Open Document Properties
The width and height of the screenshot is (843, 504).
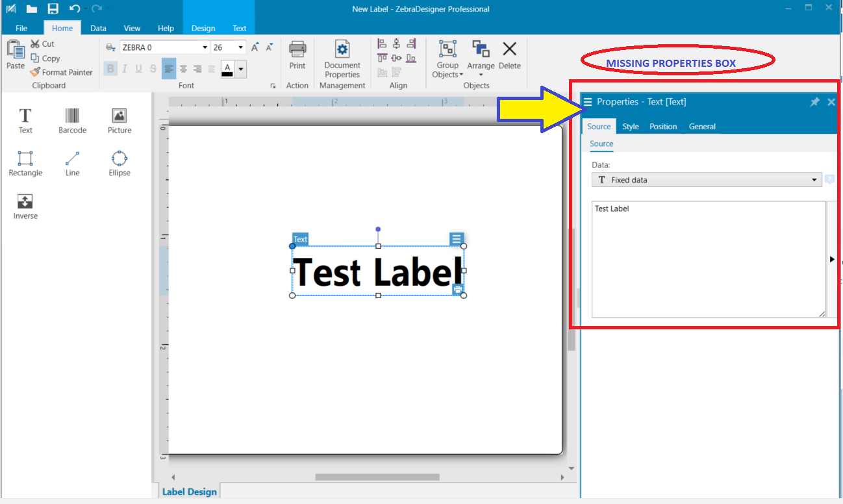[342, 58]
